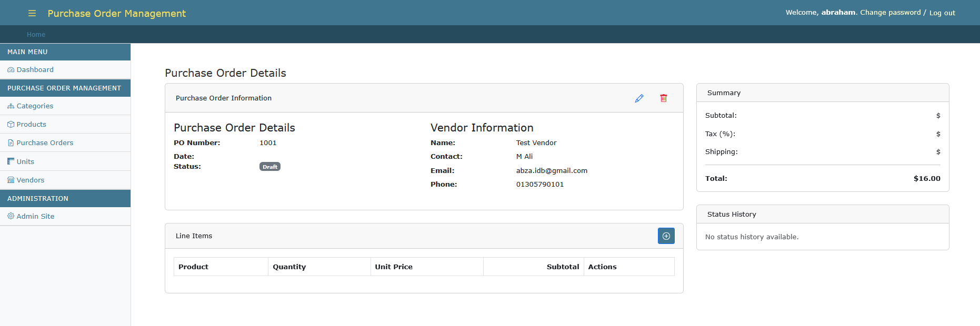The width and height of the screenshot is (980, 326).
Task: Click PURCHASE ORDER MANAGEMENT section header
Action: click(x=65, y=88)
